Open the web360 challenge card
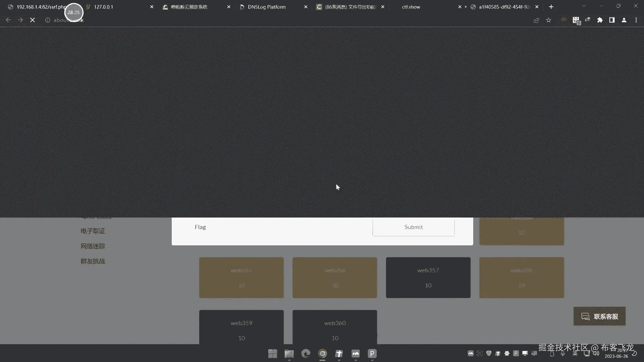Image resolution: width=644 pixels, height=362 pixels. coord(334,327)
